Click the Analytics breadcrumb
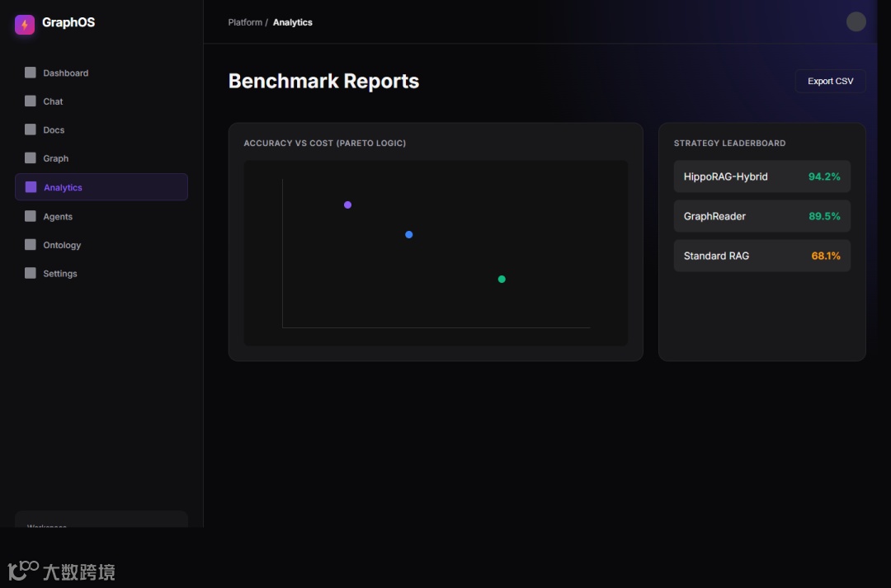This screenshot has width=891, height=588. point(293,22)
